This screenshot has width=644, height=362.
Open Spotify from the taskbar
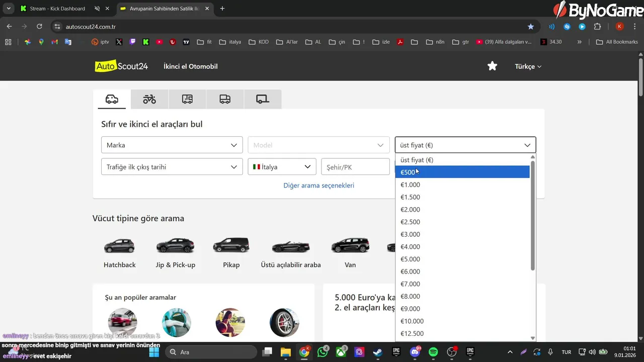click(x=433, y=352)
